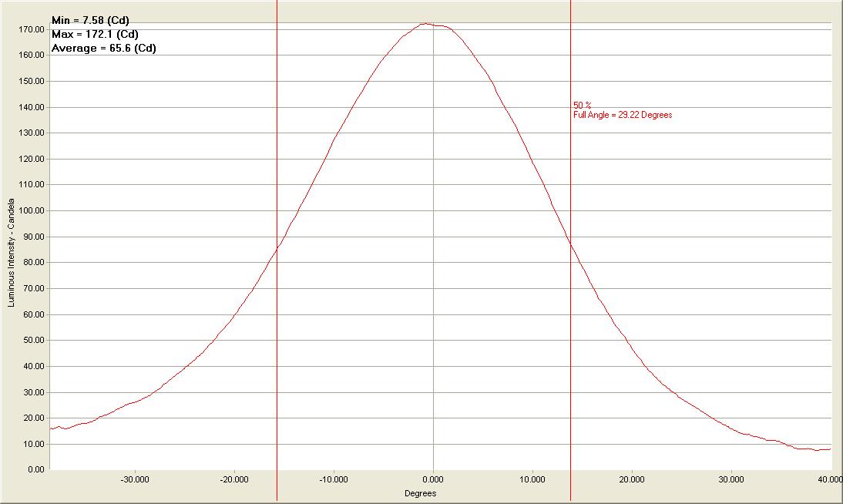Select the '50 %' annotation label
Viewport: 843px width, 504px height.
(x=582, y=105)
